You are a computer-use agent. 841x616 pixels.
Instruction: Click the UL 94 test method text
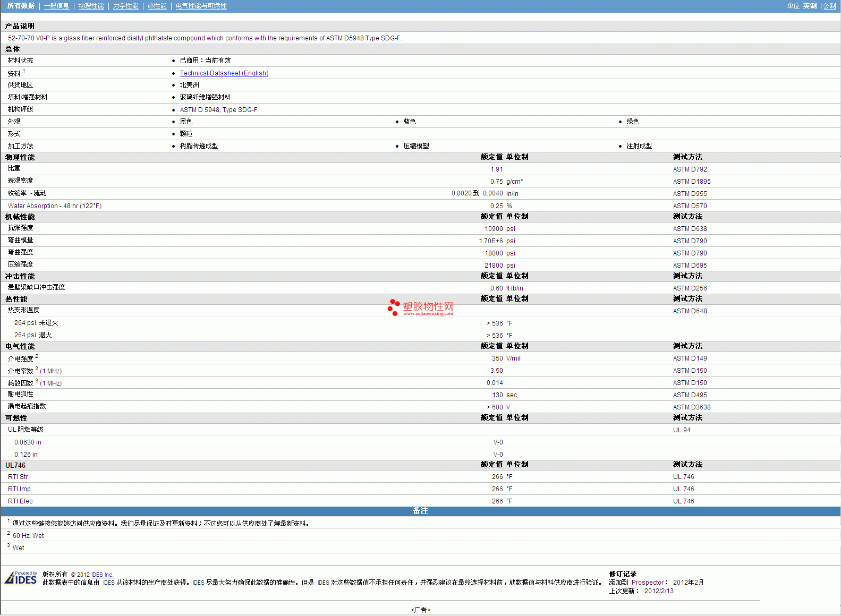[x=682, y=430]
